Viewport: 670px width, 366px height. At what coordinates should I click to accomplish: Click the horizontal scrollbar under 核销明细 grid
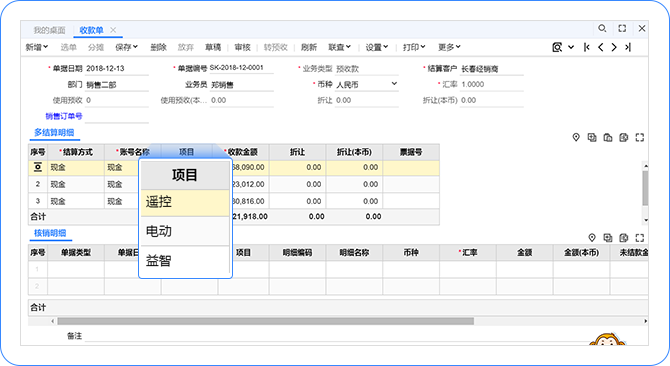pyautogui.click(x=265, y=321)
